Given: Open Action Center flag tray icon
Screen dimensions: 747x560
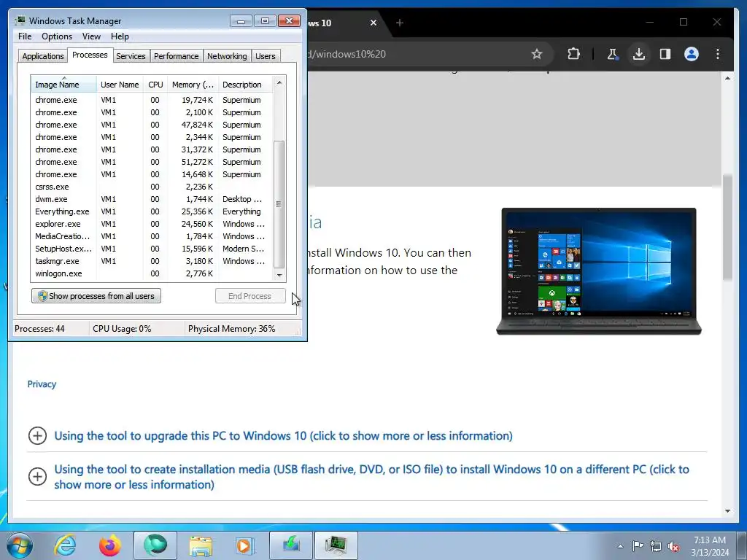Looking at the screenshot, I should [638, 546].
